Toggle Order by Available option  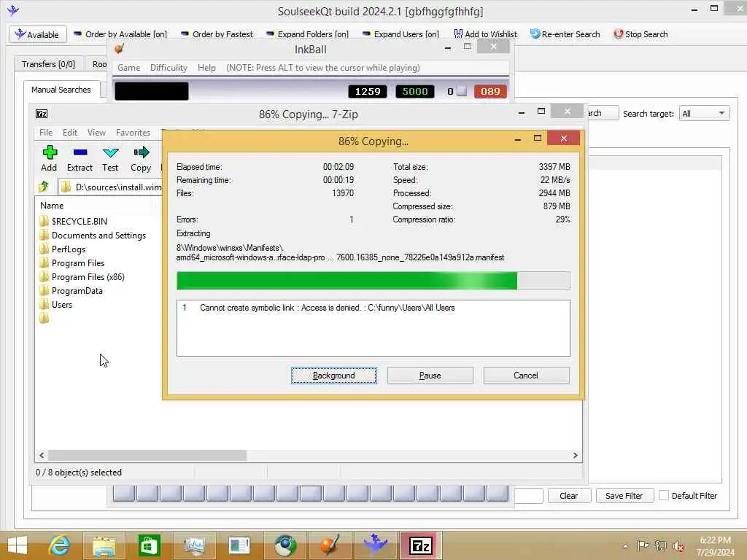tap(120, 34)
